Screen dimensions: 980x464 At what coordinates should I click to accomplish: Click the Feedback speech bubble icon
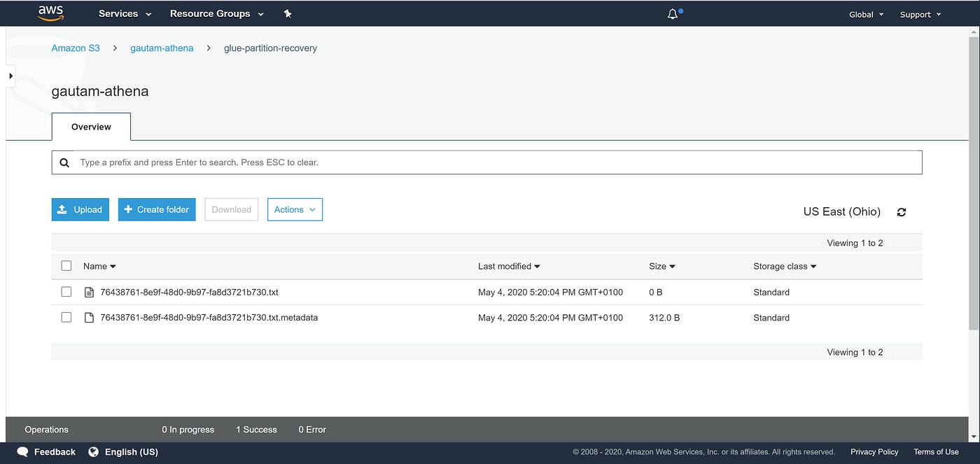point(22,451)
